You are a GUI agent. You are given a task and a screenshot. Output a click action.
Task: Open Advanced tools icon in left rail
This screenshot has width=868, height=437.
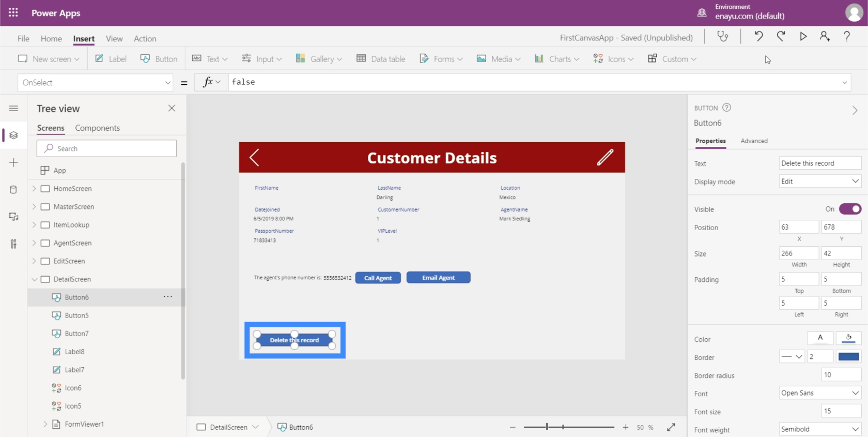13,244
